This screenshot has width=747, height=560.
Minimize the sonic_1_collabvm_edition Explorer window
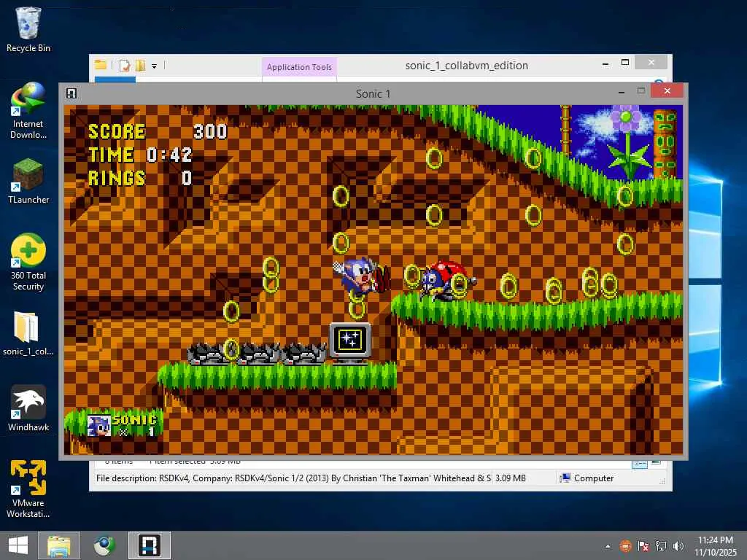point(605,63)
